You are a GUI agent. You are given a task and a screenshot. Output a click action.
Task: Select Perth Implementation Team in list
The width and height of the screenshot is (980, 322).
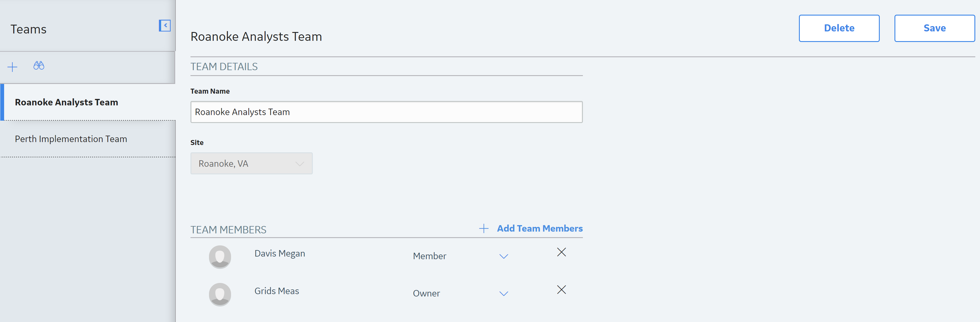(x=88, y=139)
